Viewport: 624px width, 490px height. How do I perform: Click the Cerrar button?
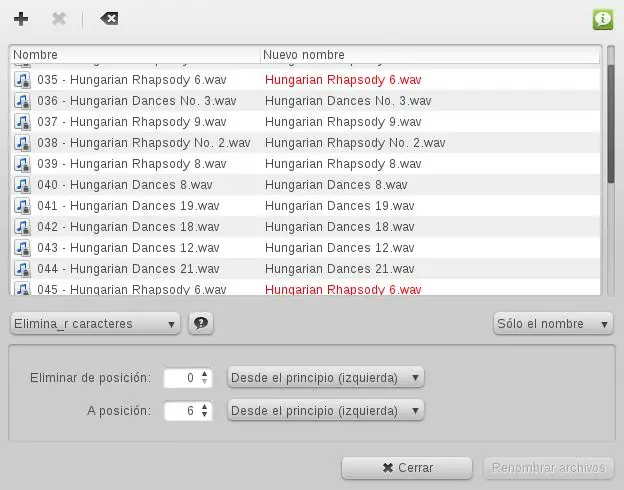click(407, 468)
